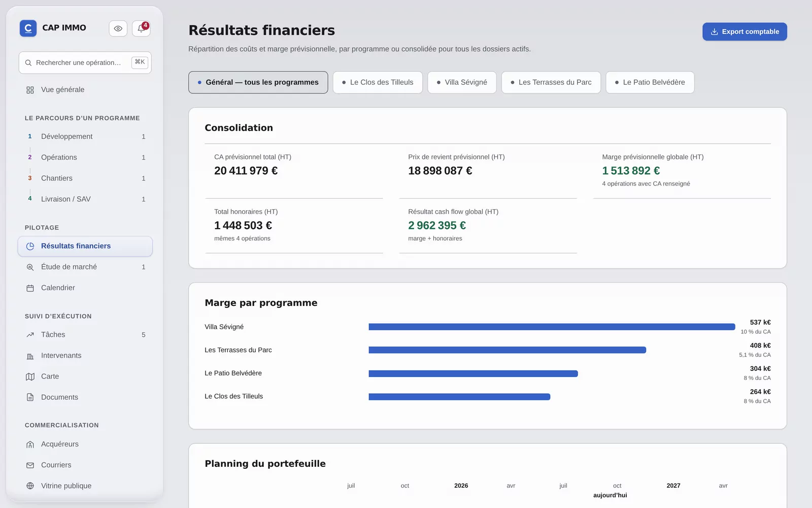Open Vue générale from the sidebar
Image resolution: width=812 pixels, height=508 pixels.
tap(85, 90)
